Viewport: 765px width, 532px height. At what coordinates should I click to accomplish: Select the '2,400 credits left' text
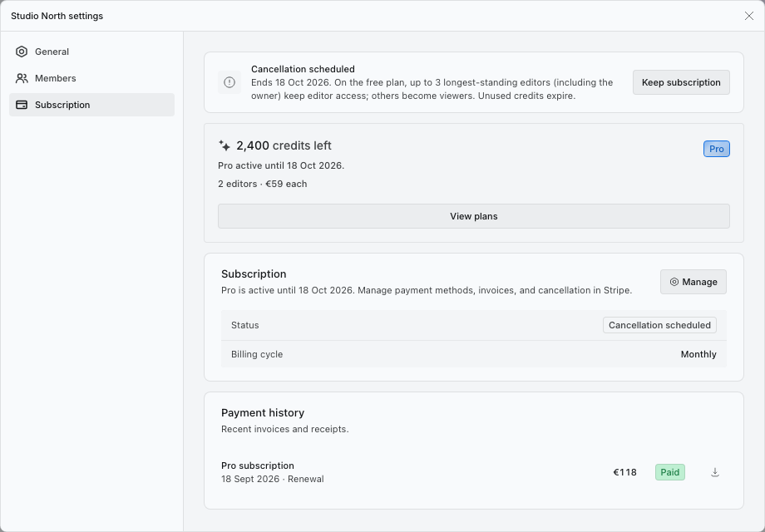(x=284, y=145)
